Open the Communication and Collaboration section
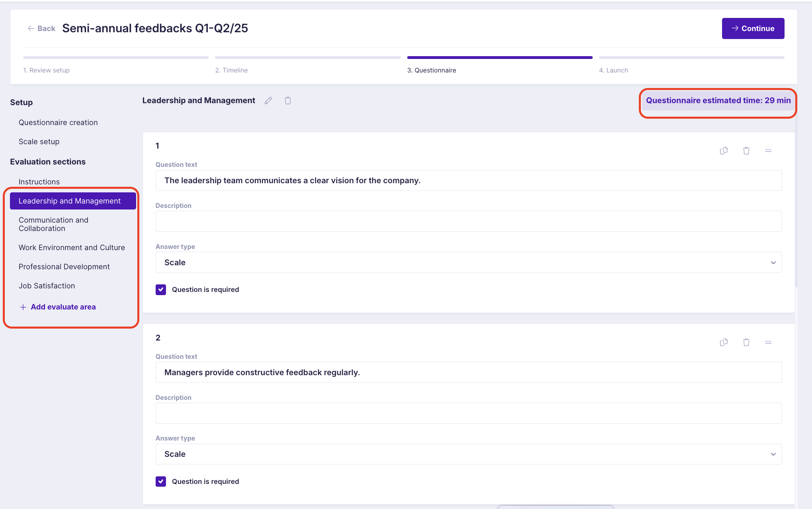812x509 pixels. point(53,224)
